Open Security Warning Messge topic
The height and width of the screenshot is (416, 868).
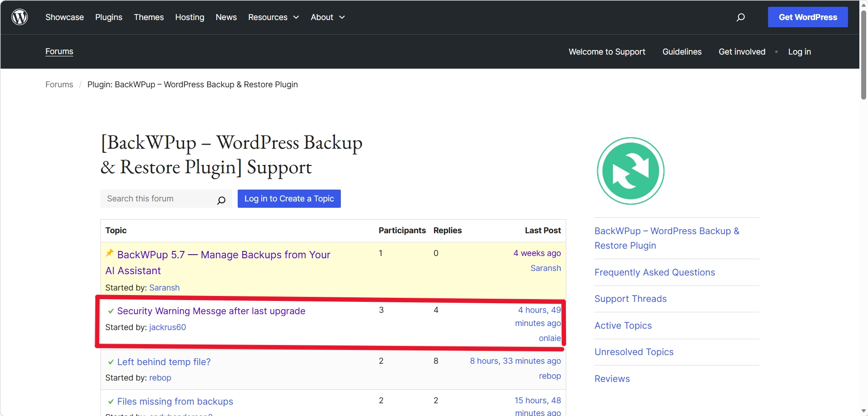tap(211, 311)
